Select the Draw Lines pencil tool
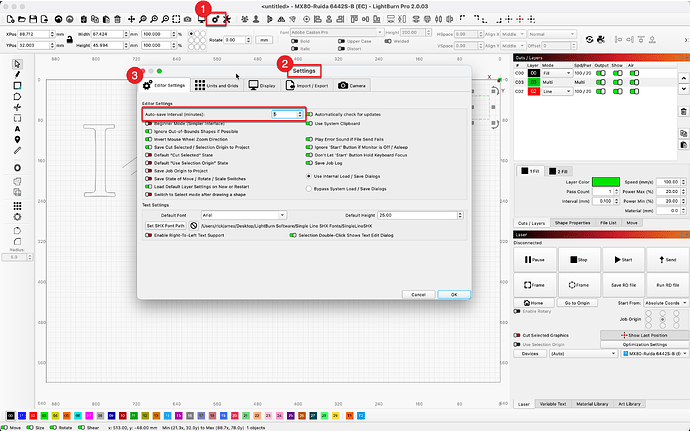The image size is (690, 431). (17, 75)
